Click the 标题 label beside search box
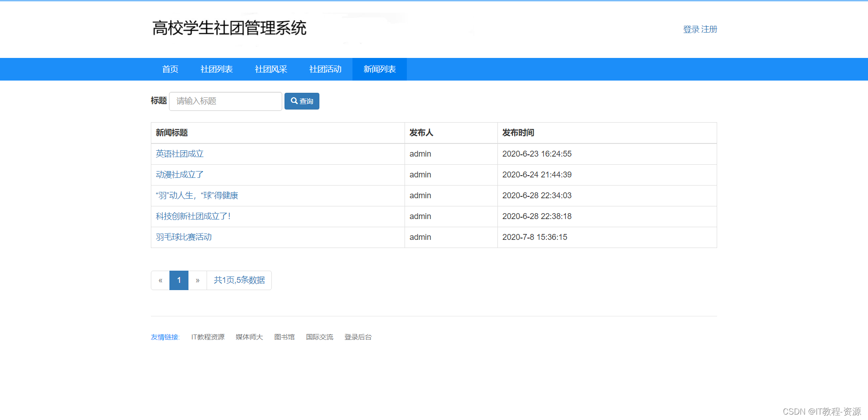The image size is (868, 420). (x=159, y=100)
